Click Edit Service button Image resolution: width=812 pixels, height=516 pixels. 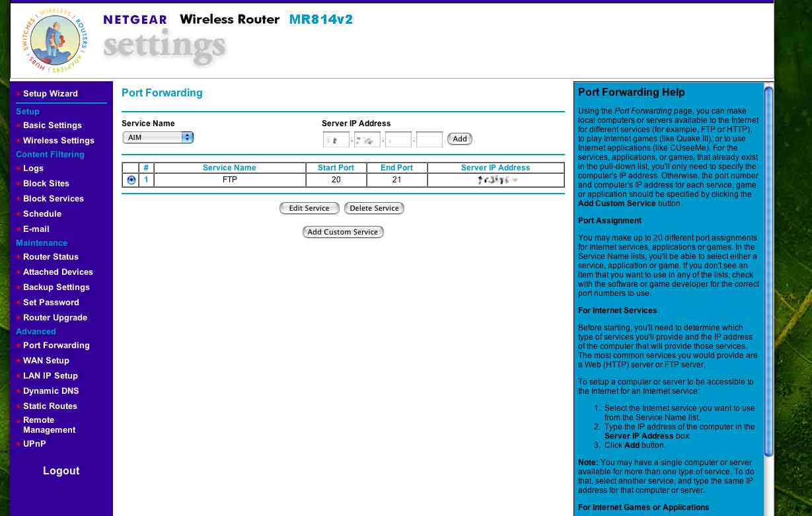(x=309, y=208)
